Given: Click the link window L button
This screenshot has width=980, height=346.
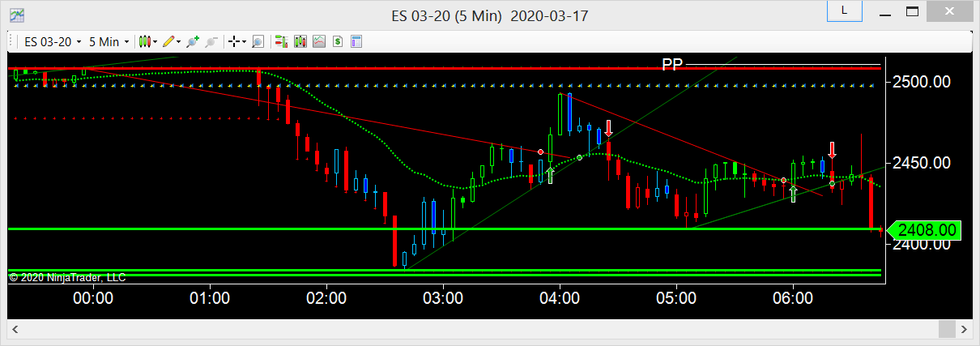Looking at the screenshot, I should click(x=845, y=11).
